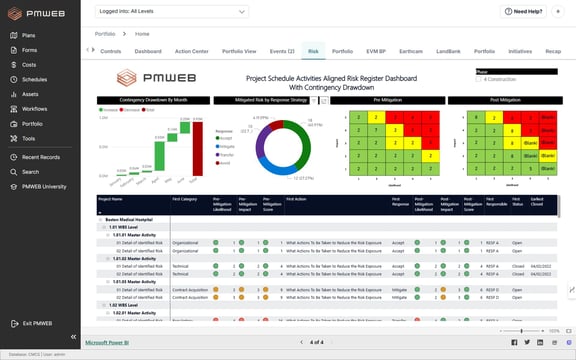Open the PMWEB University icon
This screenshot has height=360, width=576.
point(14,187)
